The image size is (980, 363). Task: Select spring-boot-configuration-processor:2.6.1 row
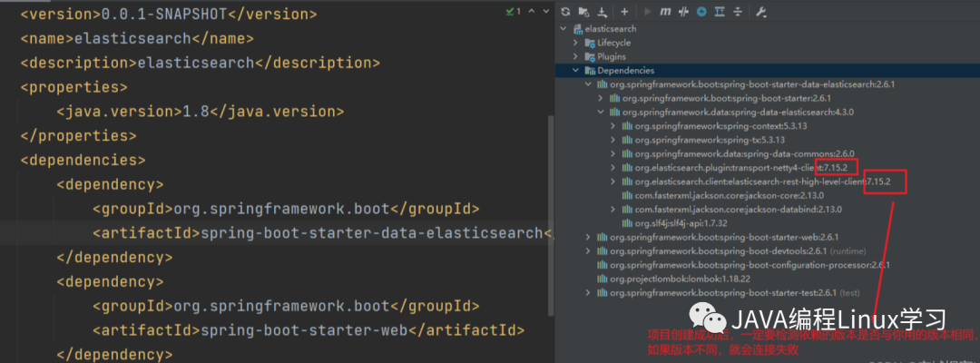[x=768, y=265]
